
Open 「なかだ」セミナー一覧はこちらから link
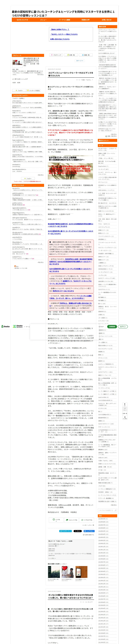point(64,34)
